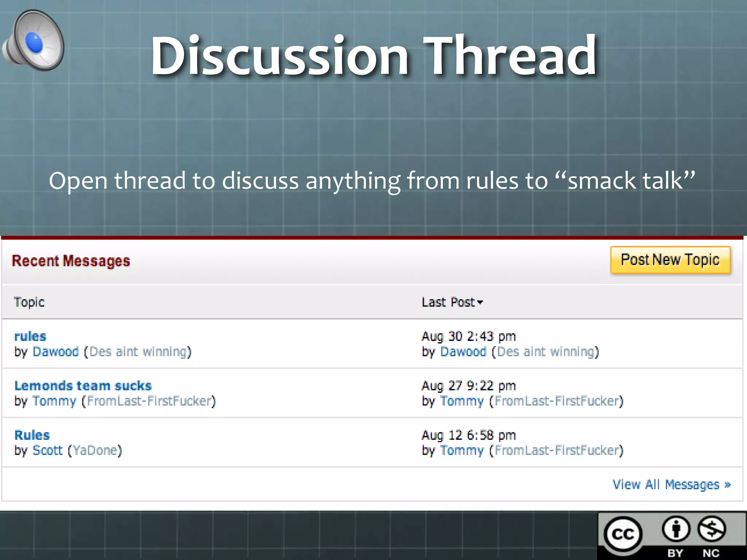Viewport: 747px width, 560px height.
Task: Click the Creative Commons CC icon
Action: tap(623, 534)
